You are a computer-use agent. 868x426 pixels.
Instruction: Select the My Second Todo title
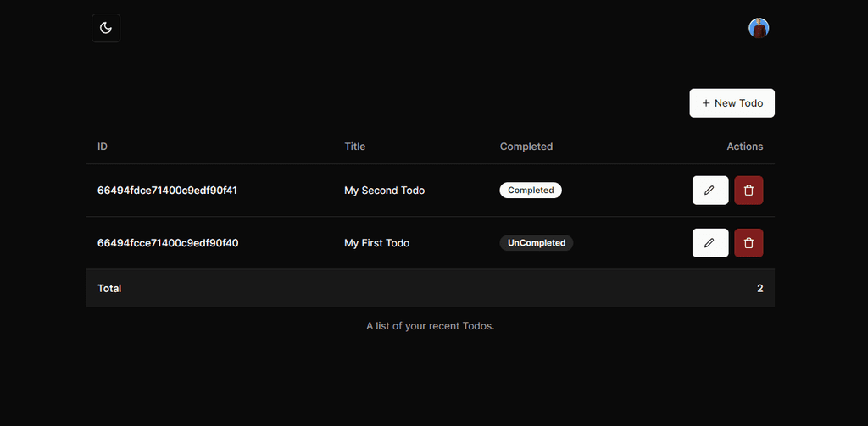(384, 191)
